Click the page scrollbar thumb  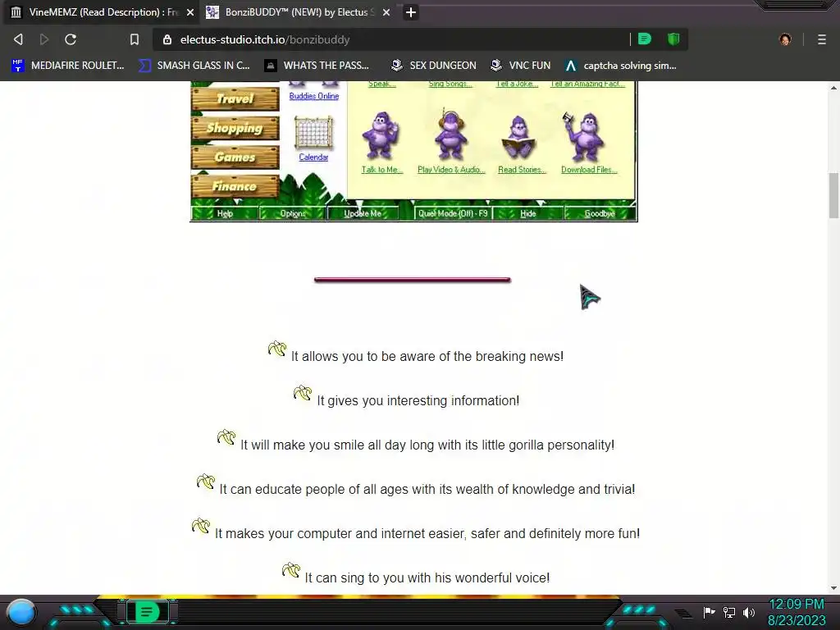click(x=833, y=195)
